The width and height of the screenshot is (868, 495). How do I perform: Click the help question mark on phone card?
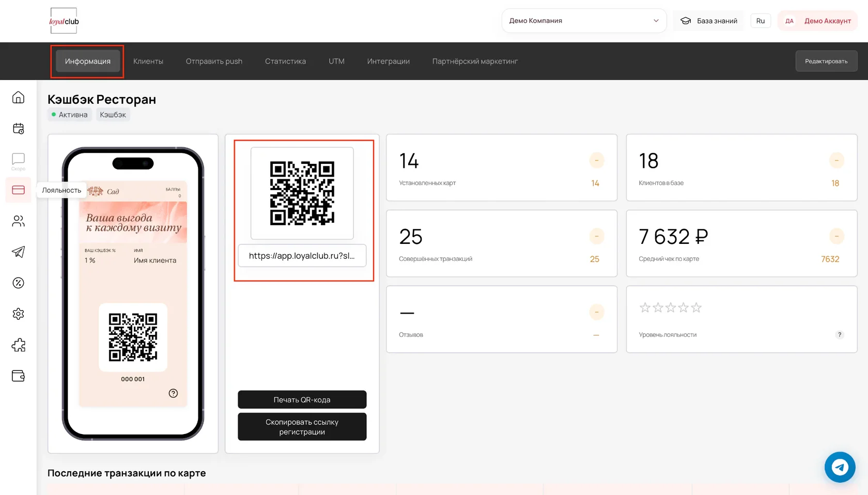173,393
